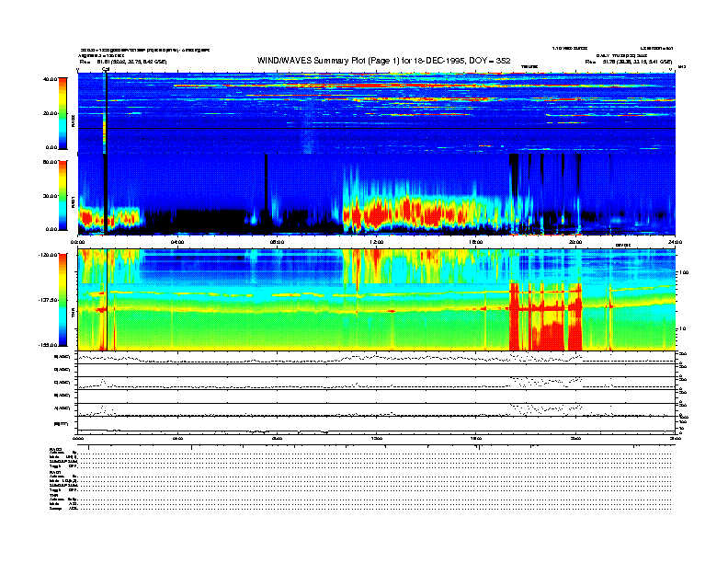Screen dimensions: 728x563
Task: Click 20:00 tick label under bottom line plot
Action: click(x=575, y=438)
